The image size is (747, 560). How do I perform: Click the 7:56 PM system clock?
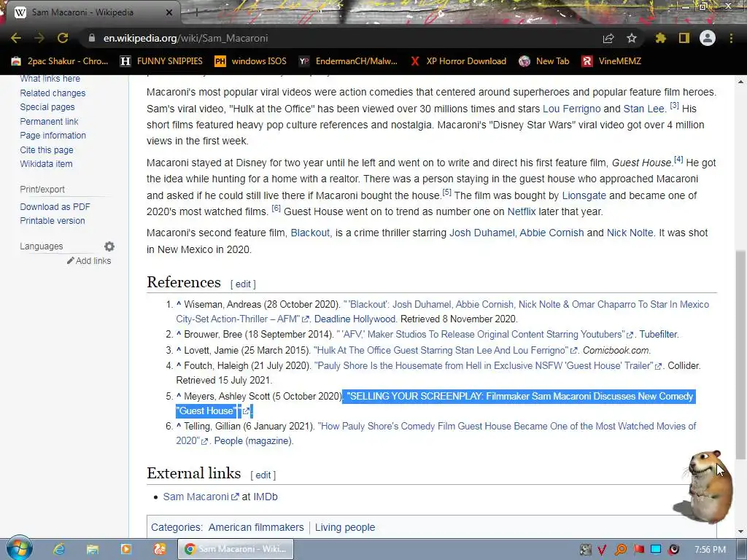click(711, 550)
